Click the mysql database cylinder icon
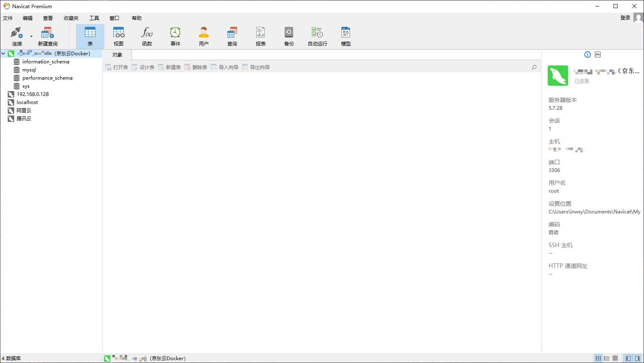 (17, 70)
